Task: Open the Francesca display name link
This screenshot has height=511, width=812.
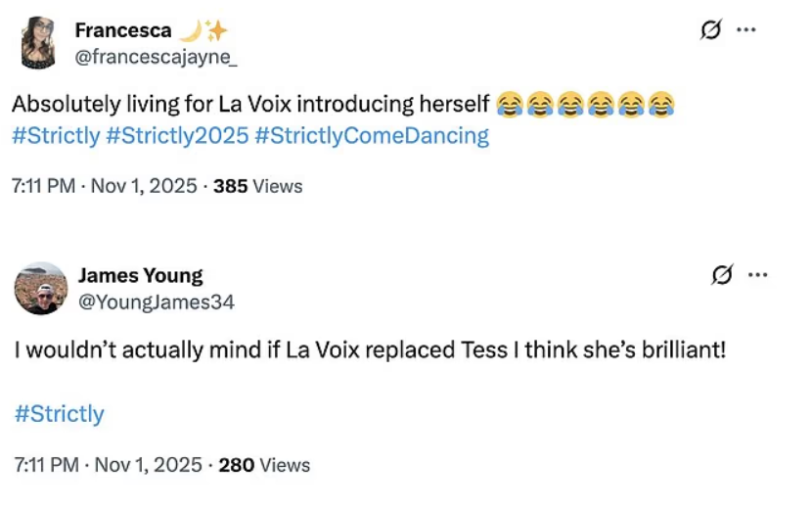Action: [122, 30]
